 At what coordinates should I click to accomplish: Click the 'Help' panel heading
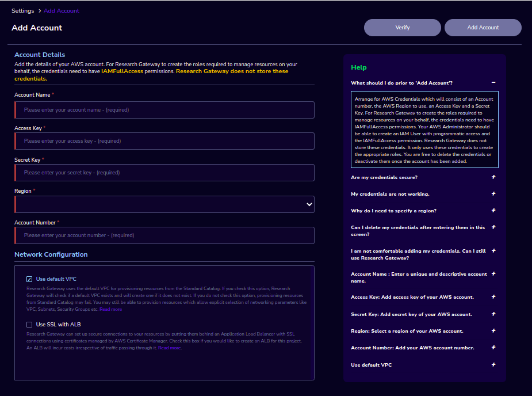[x=359, y=67]
